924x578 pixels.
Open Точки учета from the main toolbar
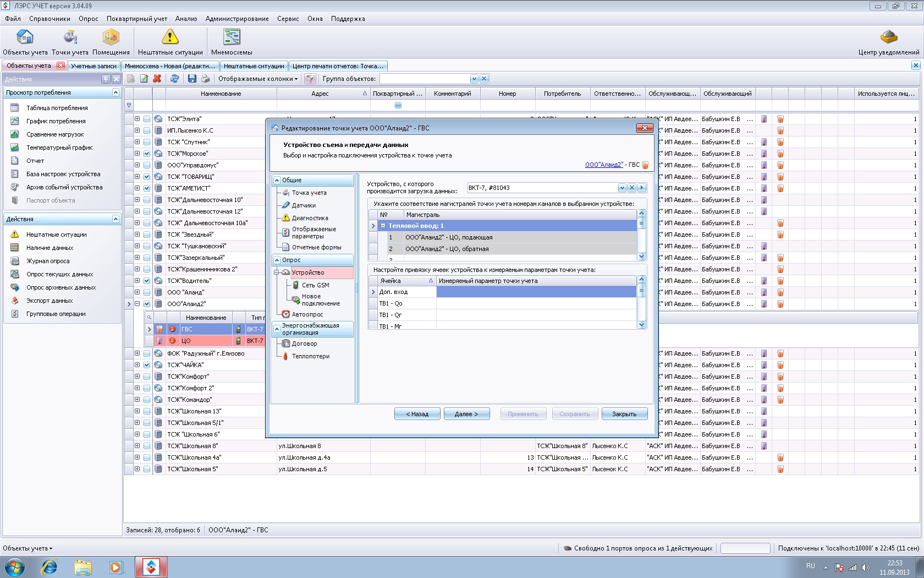(x=70, y=42)
